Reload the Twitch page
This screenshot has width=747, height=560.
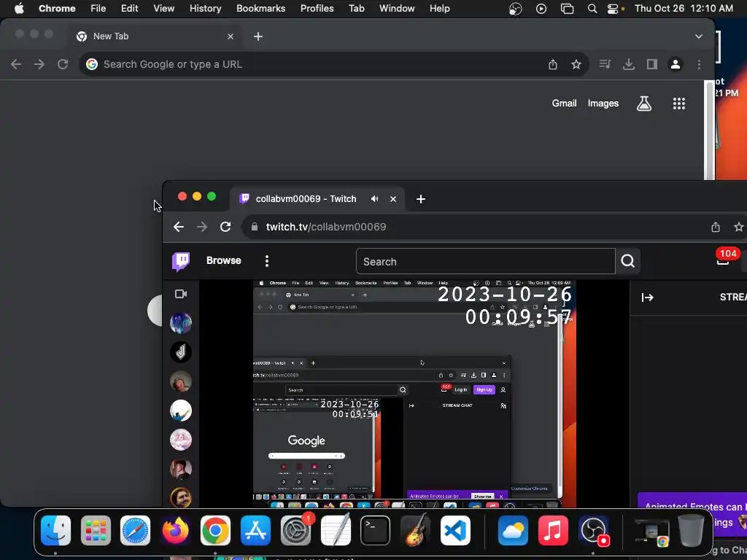(225, 227)
